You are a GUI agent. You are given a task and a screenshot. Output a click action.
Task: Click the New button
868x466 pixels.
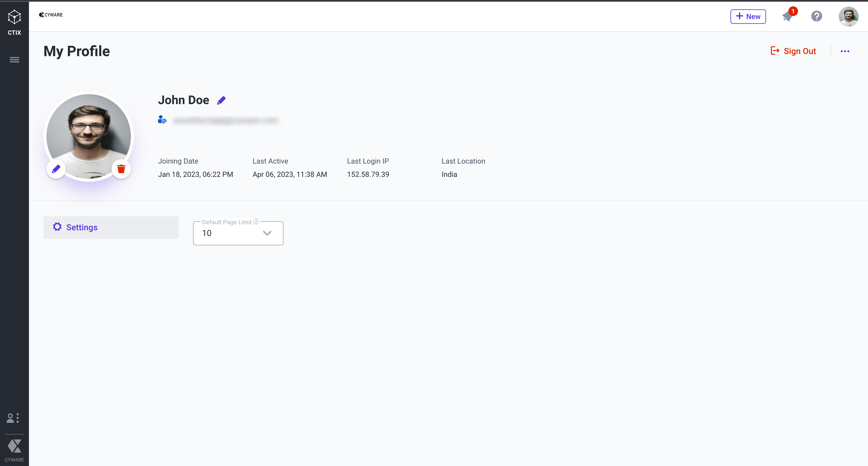(x=748, y=17)
